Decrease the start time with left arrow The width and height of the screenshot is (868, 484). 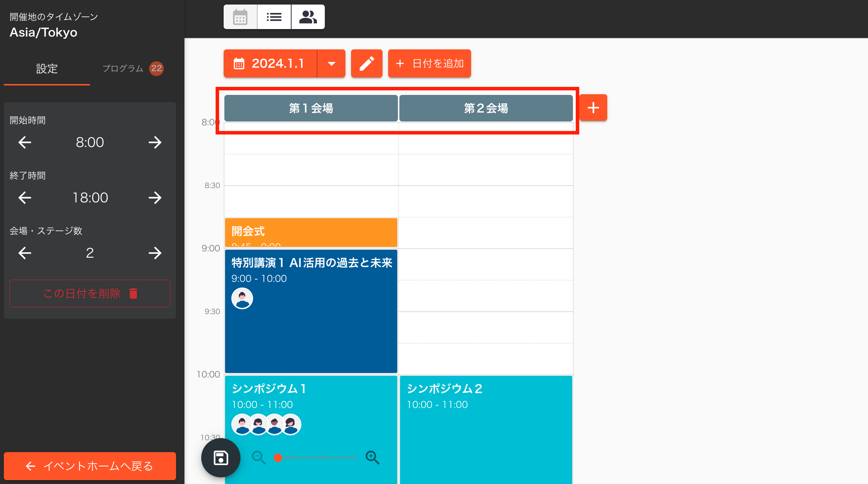(25, 142)
